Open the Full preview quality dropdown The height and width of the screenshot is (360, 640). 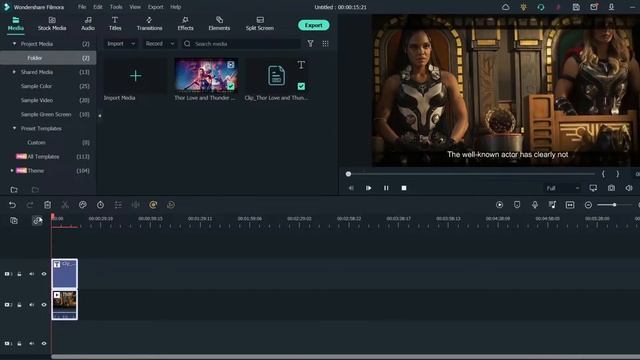(x=563, y=188)
